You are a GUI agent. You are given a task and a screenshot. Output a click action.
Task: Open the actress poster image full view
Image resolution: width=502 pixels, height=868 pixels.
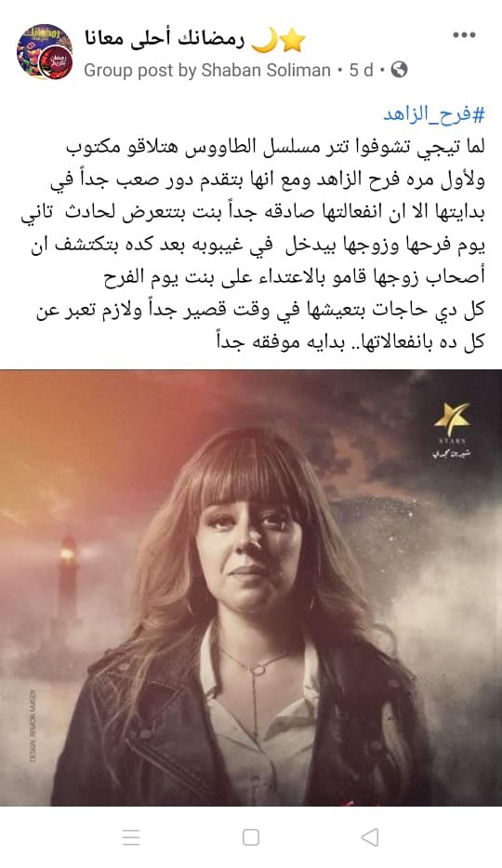pyautogui.click(x=251, y=587)
